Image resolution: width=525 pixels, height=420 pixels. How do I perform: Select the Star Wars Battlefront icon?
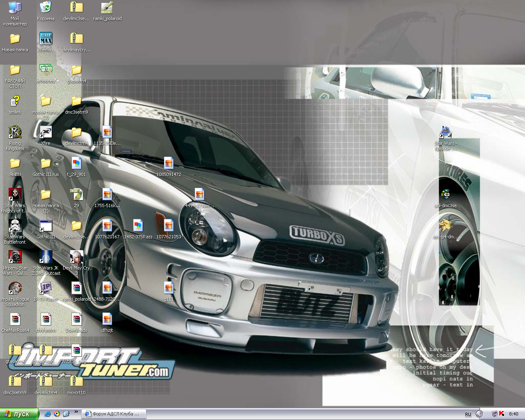[15, 226]
